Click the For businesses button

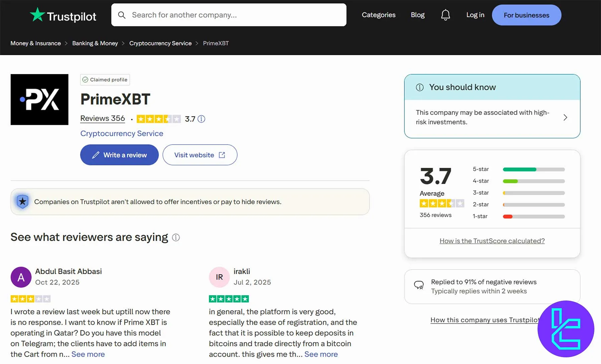526,15
